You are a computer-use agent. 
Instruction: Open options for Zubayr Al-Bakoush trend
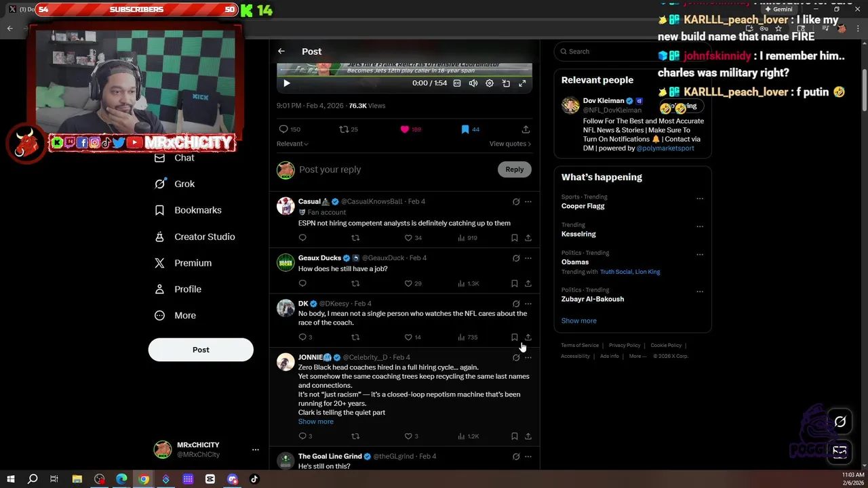[x=700, y=291]
